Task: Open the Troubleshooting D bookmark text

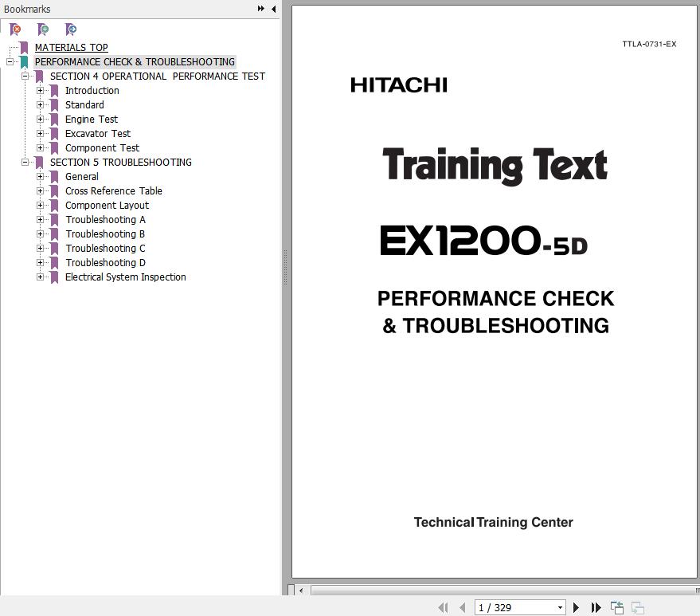Action: pos(105,262)
